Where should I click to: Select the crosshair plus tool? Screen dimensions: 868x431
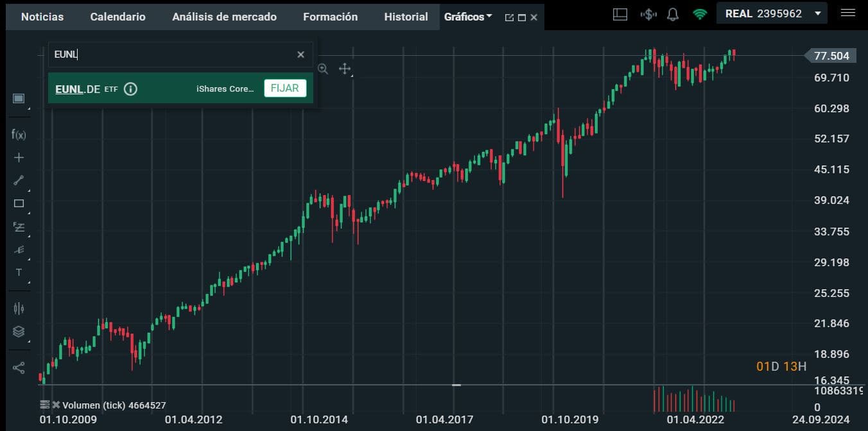19,158
